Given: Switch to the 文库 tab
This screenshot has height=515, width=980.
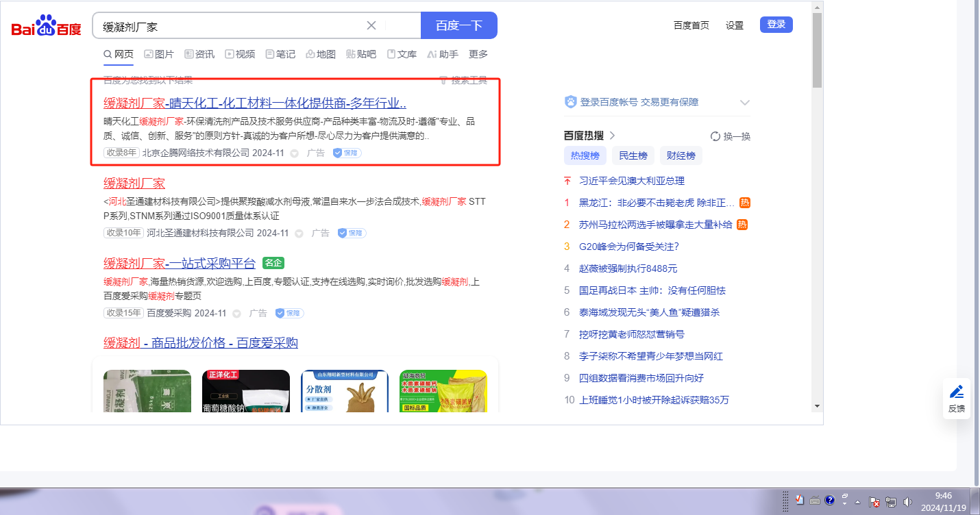Looking at the screenshot, I should (x=402, y=54).
